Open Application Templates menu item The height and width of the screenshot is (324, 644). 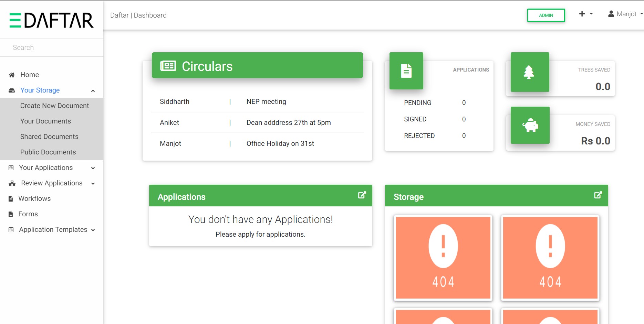point(53,229)
